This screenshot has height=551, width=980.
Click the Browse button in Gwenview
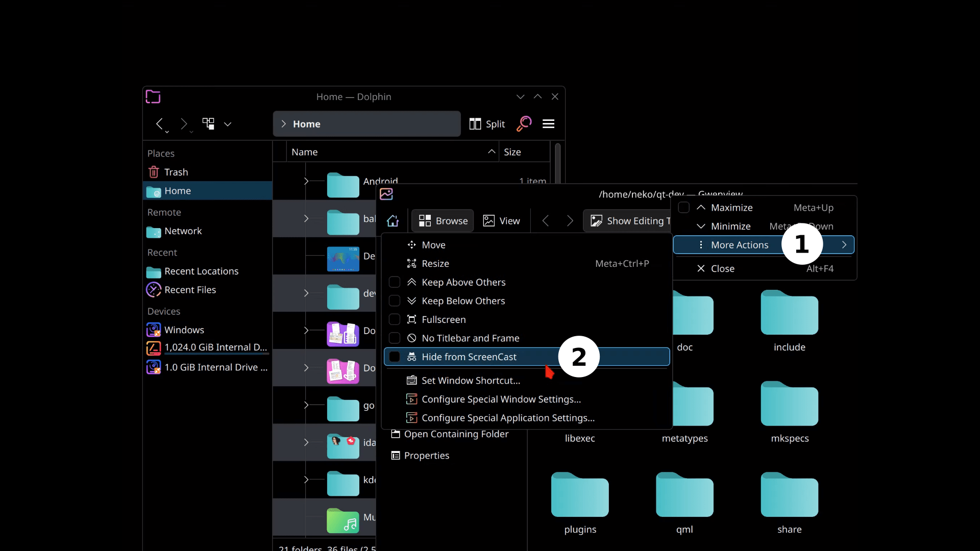click(442, 220)
